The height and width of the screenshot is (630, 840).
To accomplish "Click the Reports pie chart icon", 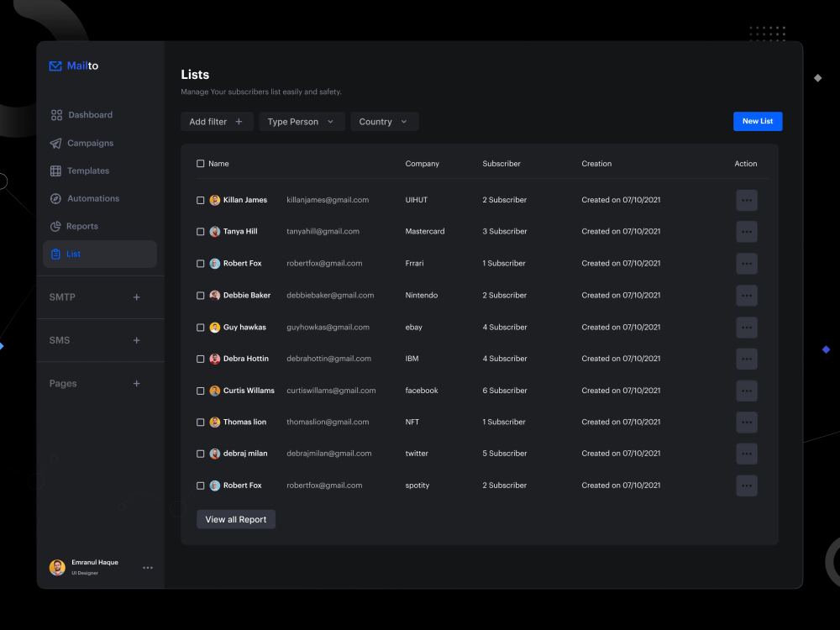I will click(55, 226).
